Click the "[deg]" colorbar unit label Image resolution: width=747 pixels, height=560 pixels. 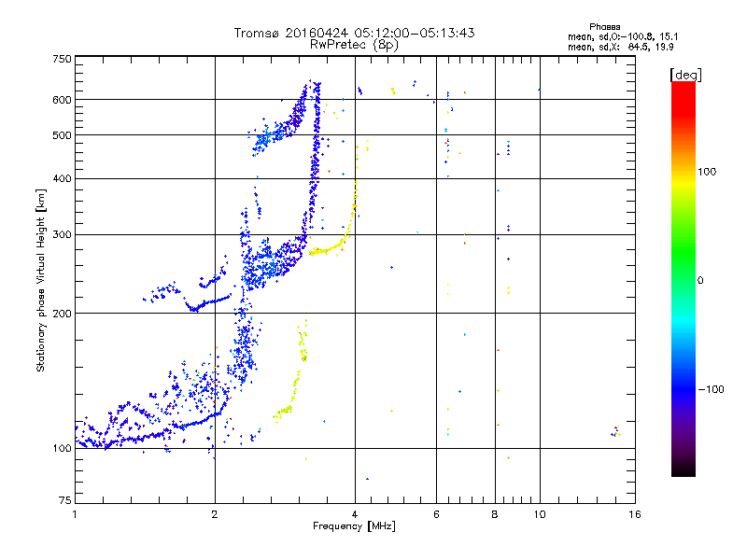685,75
